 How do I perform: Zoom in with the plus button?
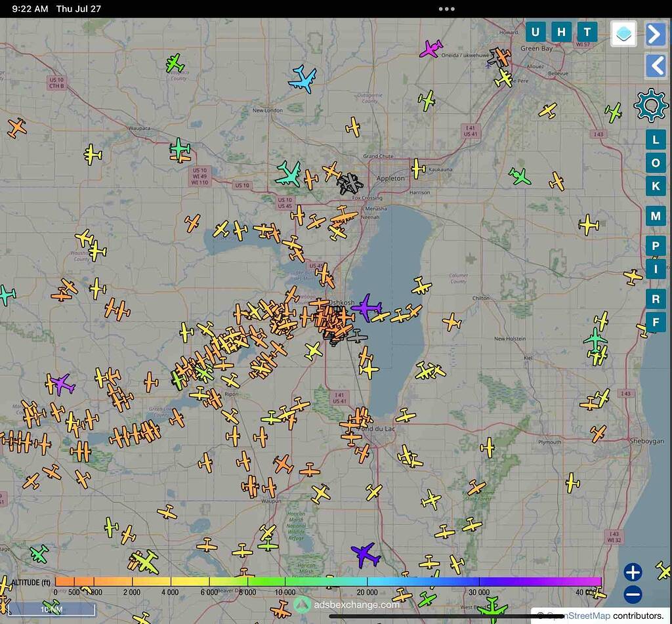(x=633, y=572)
